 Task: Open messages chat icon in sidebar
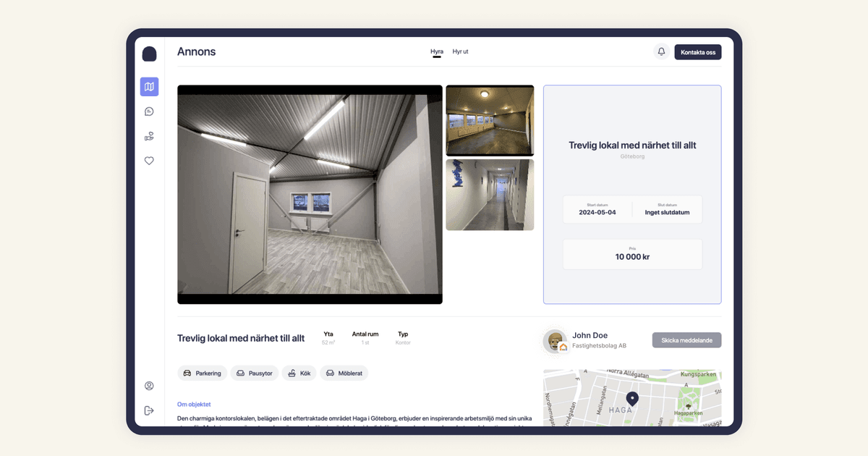149,111
